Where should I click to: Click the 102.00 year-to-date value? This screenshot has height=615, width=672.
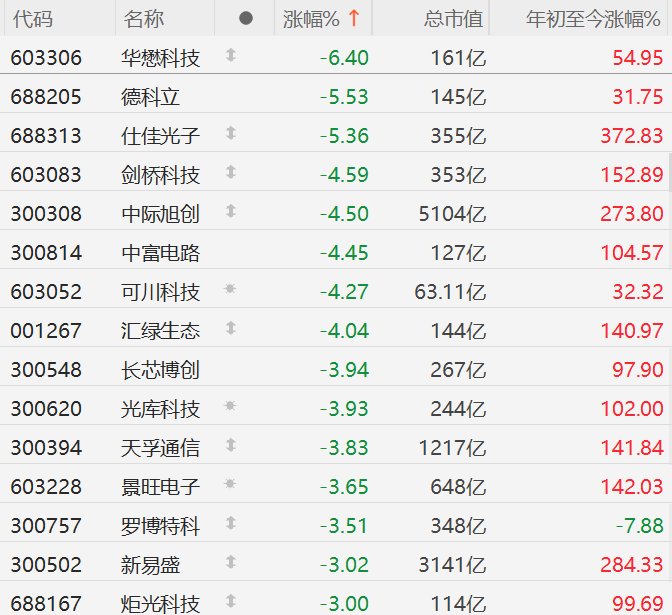point(632,409)
